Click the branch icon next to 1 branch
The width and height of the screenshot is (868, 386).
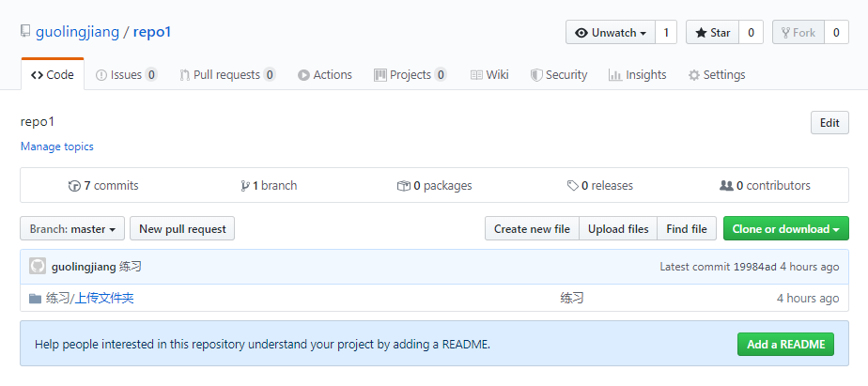[244, 186]
